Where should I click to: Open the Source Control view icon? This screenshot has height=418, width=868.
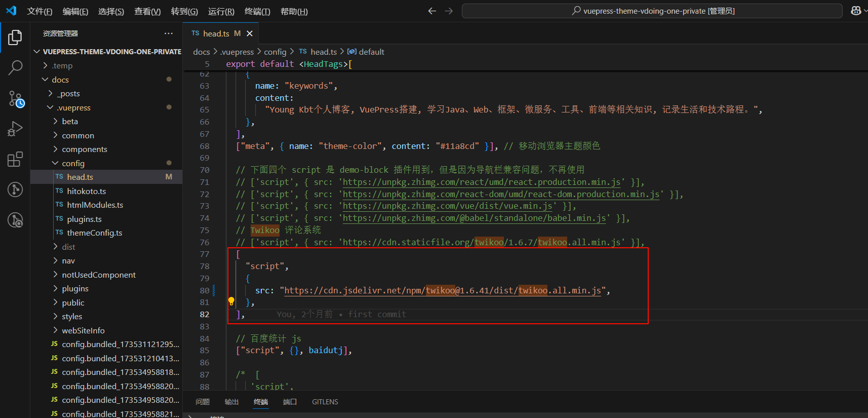15,99
